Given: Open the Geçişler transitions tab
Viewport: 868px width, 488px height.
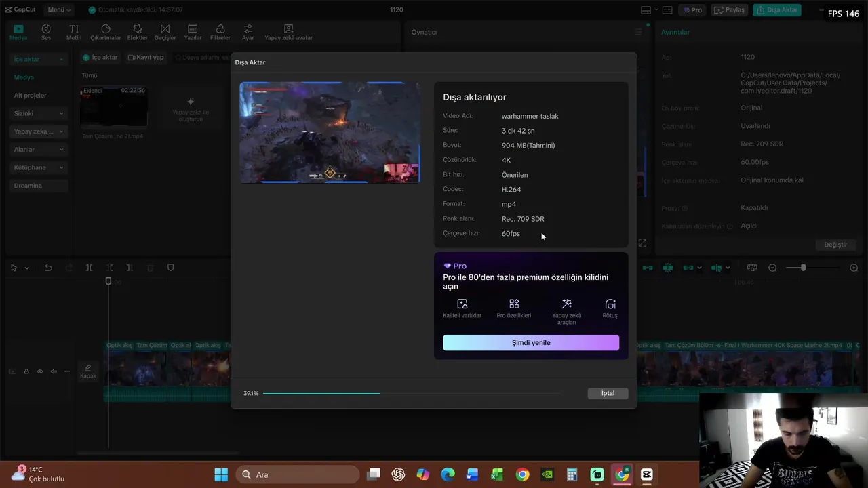Looking at the screenshot, I should pyautogui.click(x=165, y=32).
